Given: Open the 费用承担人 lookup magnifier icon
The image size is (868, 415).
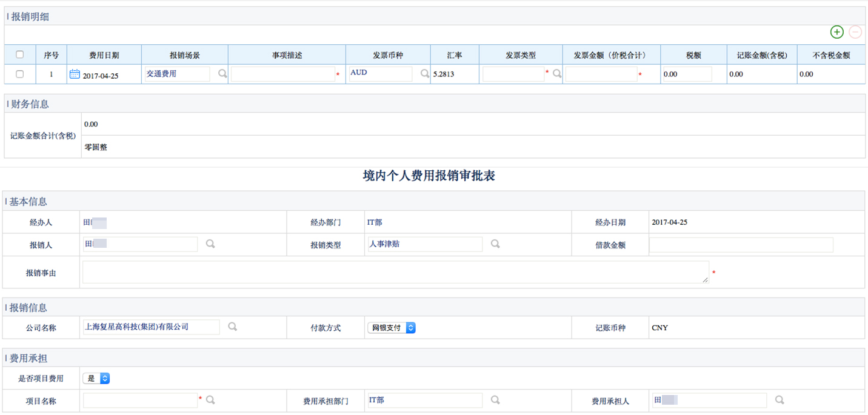Looking at the screenshot, I should tap(780, 400).
